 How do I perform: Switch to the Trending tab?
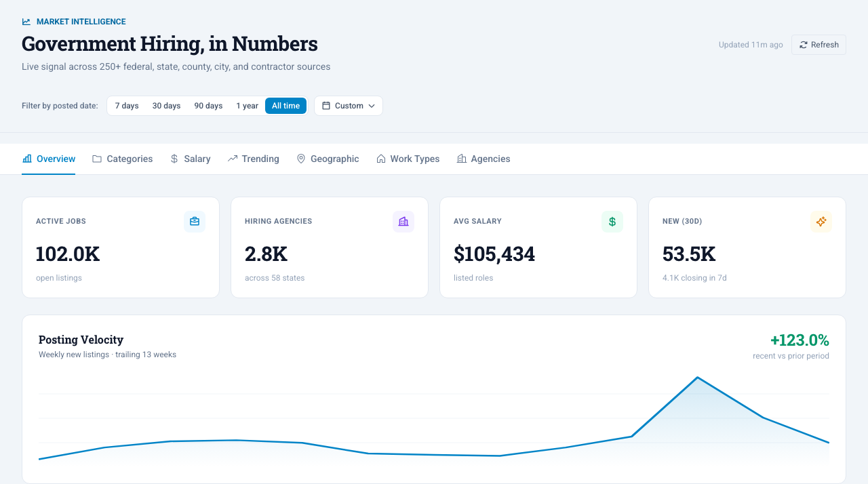coord(253,159)
